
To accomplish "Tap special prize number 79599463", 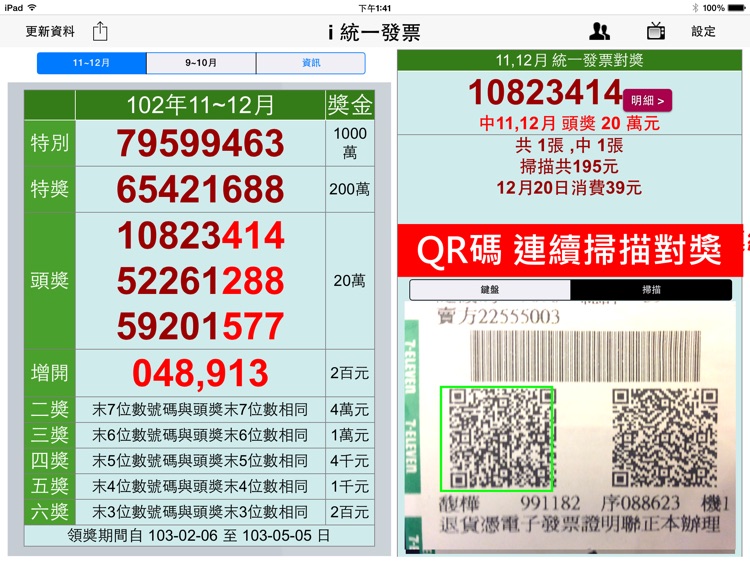I will pos(200,143).
